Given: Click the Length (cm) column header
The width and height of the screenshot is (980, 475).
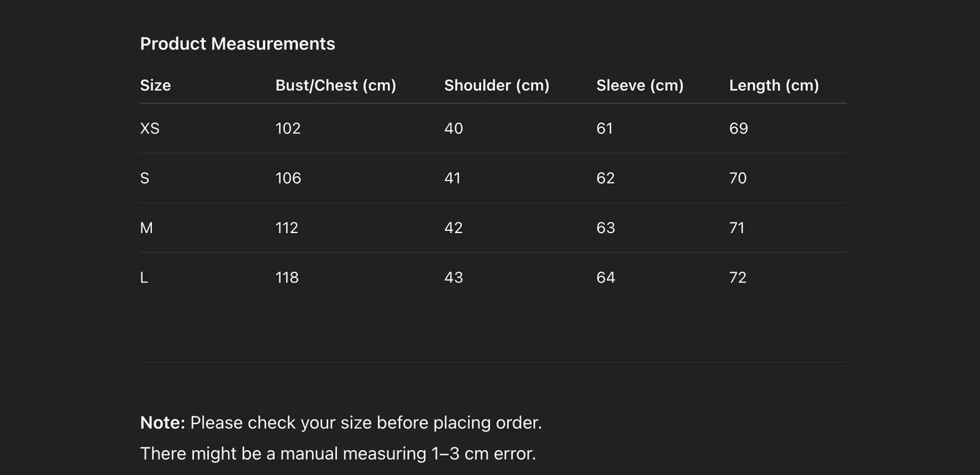Looking at the screenshot, I should point(774,85).
